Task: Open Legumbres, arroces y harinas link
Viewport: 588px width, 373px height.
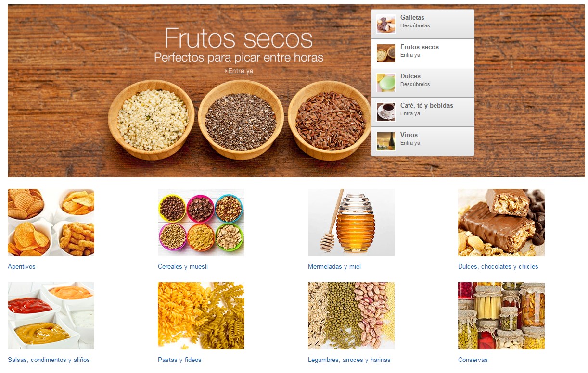Action: click(x=349, y=360)
